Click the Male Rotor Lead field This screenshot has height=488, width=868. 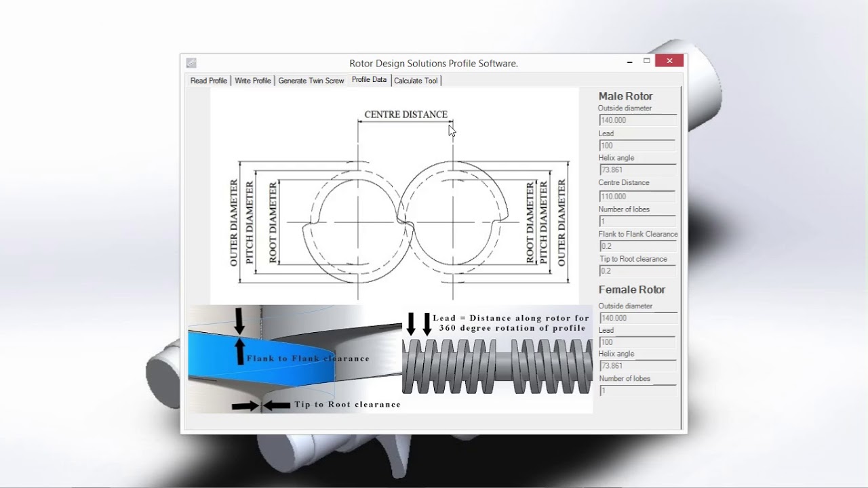637,145
